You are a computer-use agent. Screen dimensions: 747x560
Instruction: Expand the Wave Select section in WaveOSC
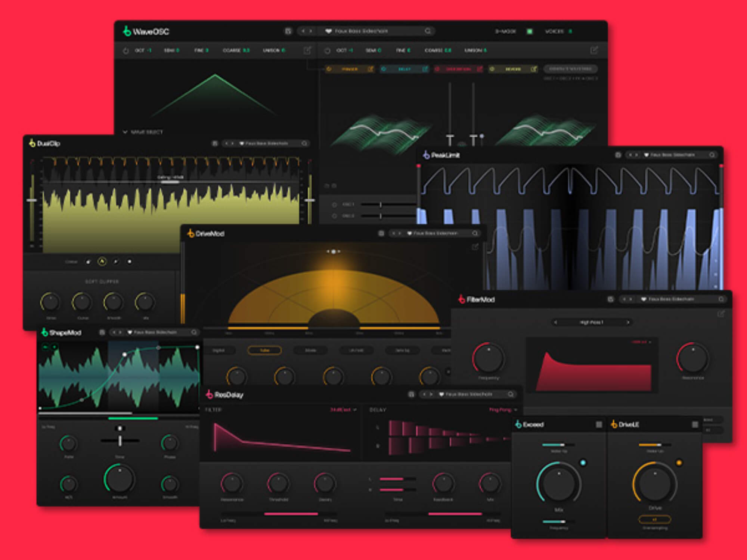point(125,132)
